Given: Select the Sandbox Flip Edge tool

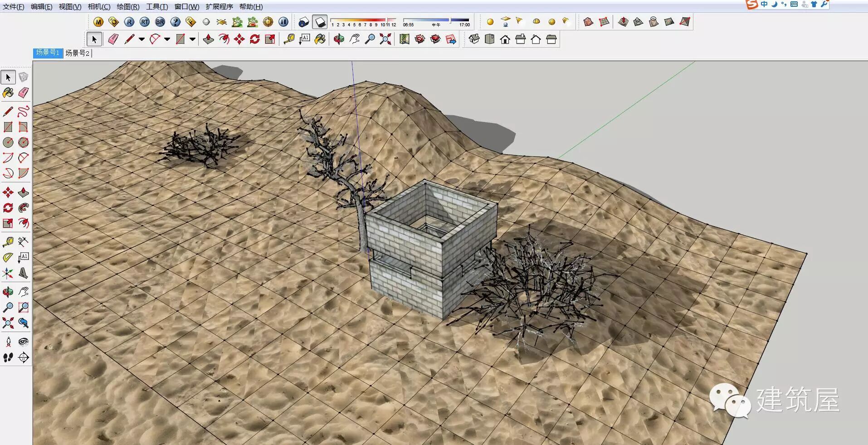Looking at the screenshot, I should tap(685, 22).
